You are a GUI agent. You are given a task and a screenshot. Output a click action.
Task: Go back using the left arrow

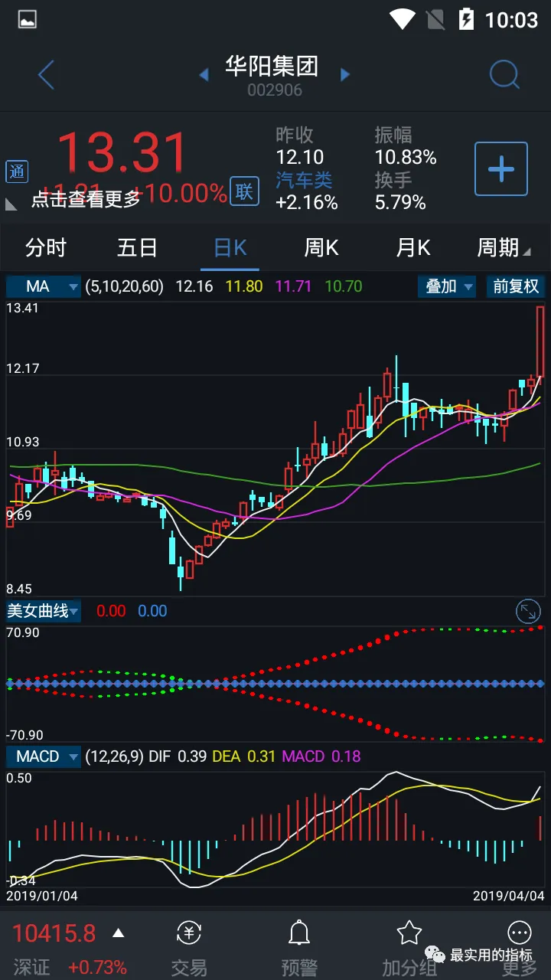tap(46, 75)
